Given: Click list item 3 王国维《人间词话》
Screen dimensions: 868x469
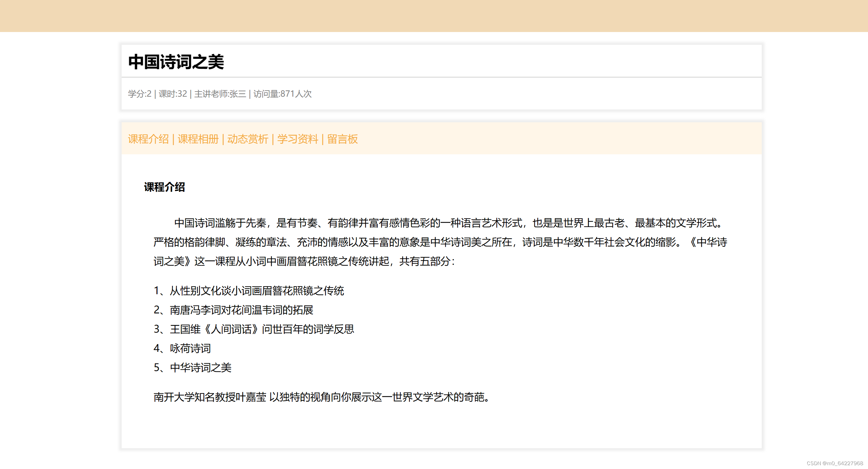Looking at the screenshot, I should [x=254, y=329].
